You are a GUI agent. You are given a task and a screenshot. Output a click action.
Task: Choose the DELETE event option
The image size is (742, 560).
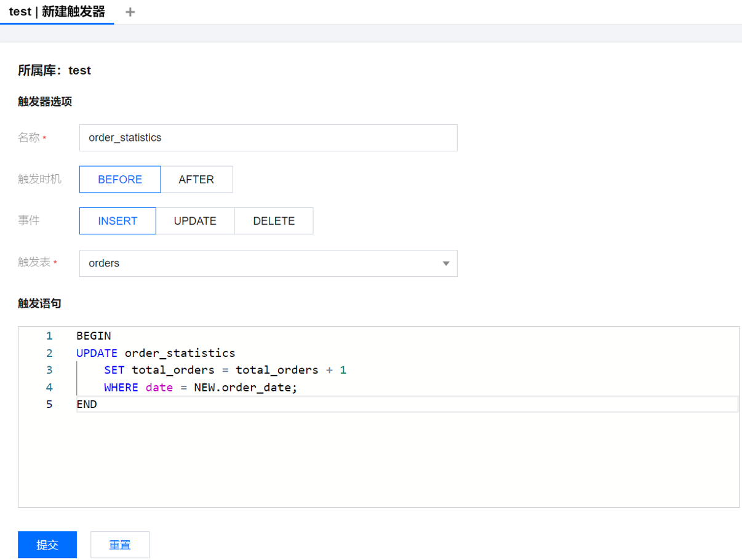pos(274,221)
